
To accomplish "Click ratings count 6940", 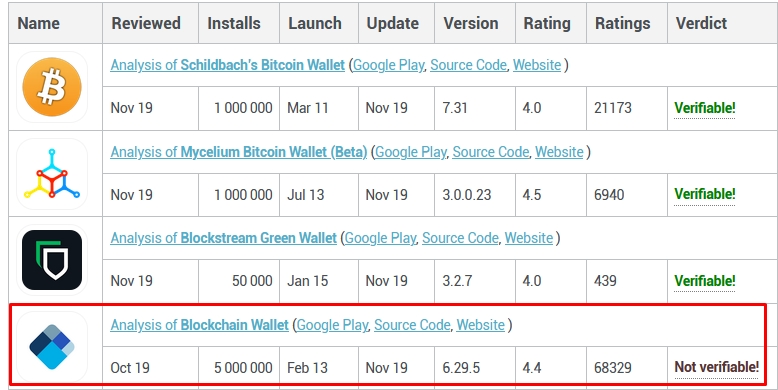I will pyautogui.click(x=609, y=195).
